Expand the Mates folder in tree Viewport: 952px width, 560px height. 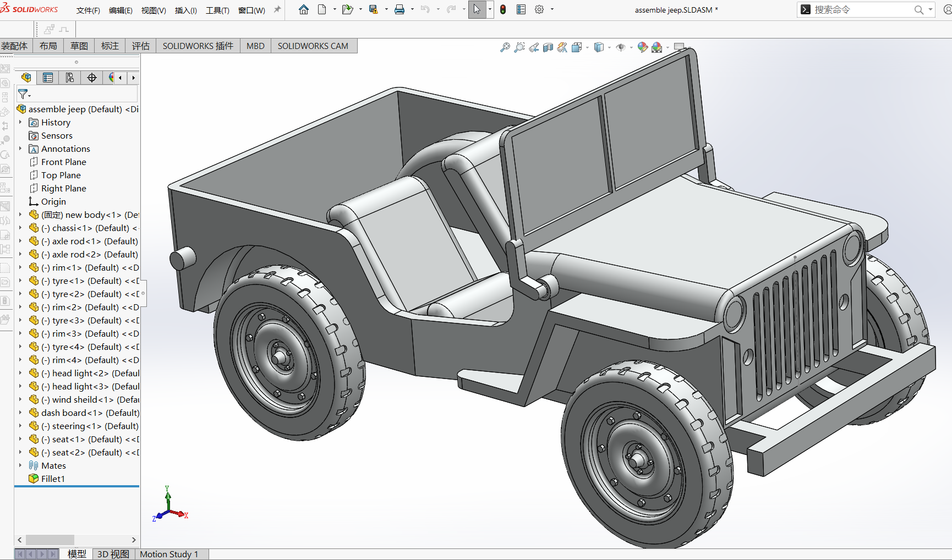coord(20,465)
